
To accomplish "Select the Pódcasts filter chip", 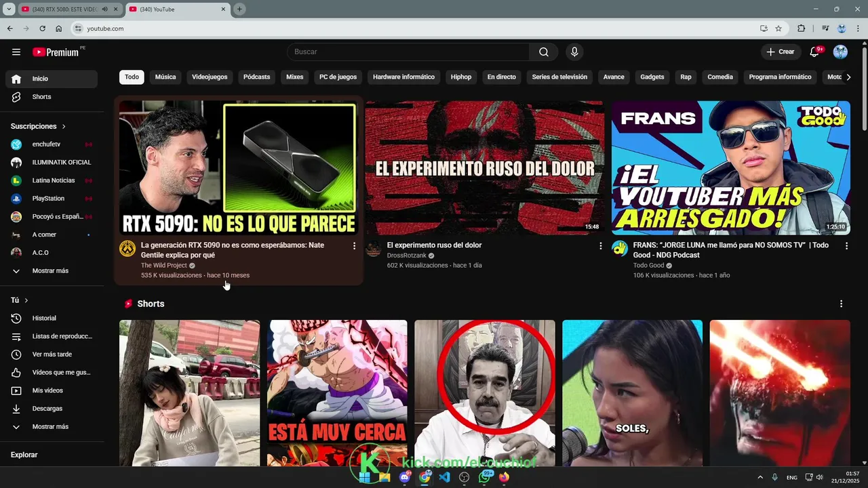I will pos(256,77).
